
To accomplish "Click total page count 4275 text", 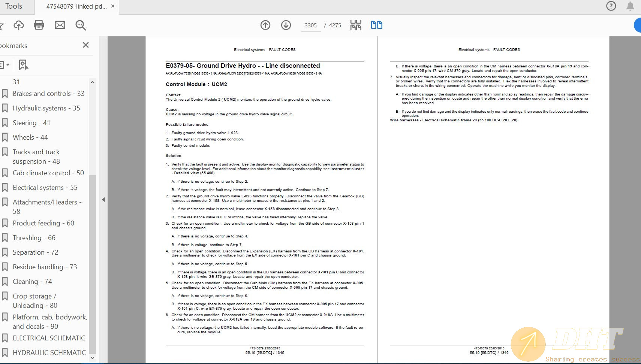I will pyautogui.click(x=335, y=25).
